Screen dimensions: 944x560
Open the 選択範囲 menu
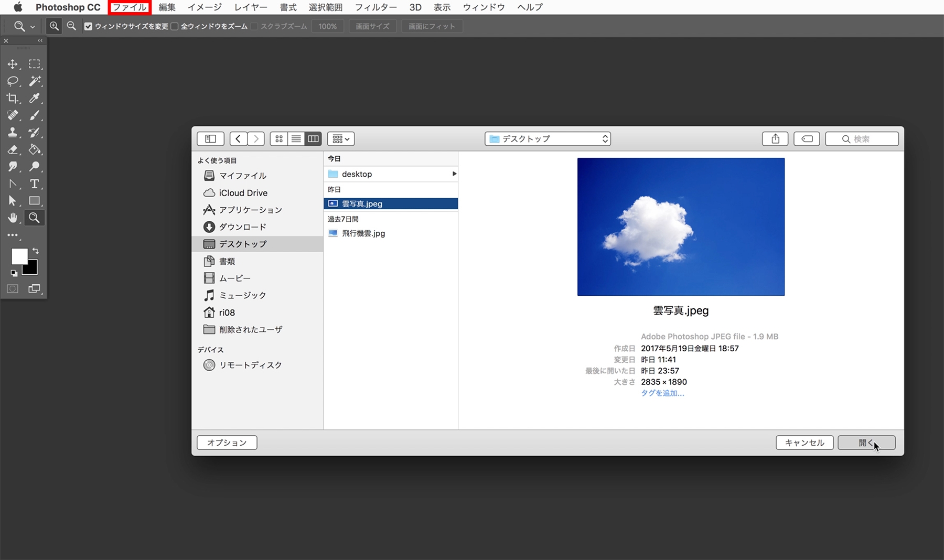click(x=325, y=7)
